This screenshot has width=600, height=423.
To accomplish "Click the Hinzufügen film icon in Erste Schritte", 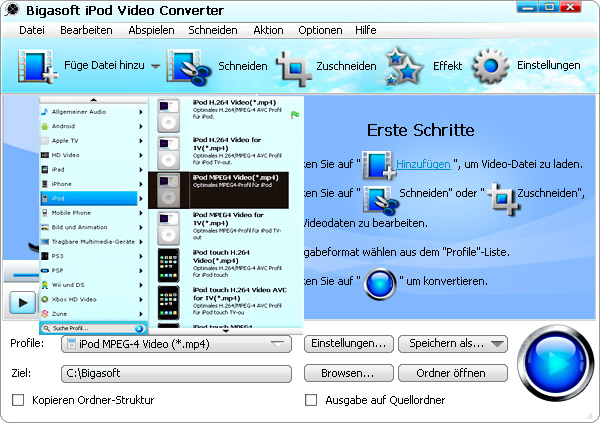I will pyautogui.click(x=378, y=165).
